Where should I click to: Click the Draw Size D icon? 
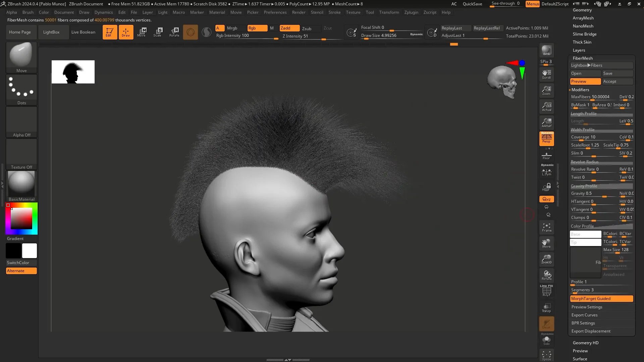432,33
